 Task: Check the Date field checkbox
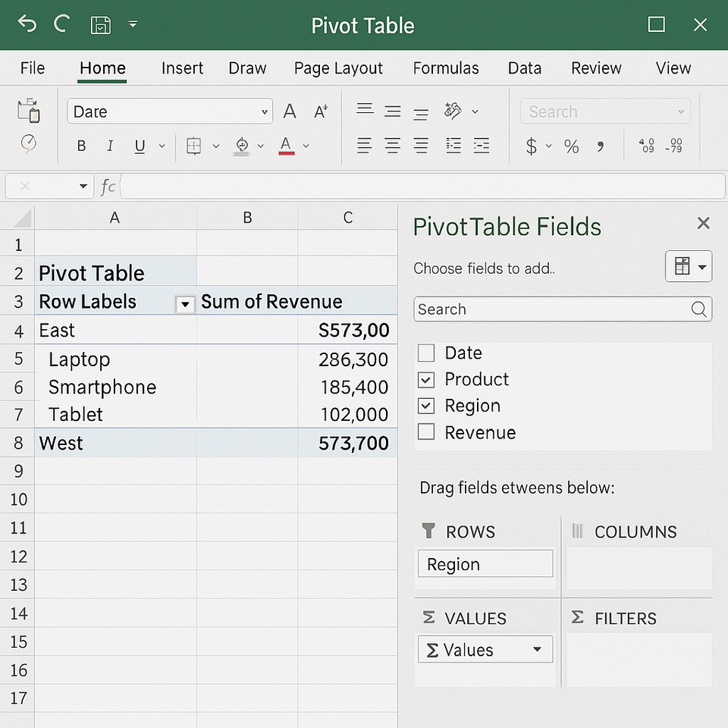click(426, 353)
